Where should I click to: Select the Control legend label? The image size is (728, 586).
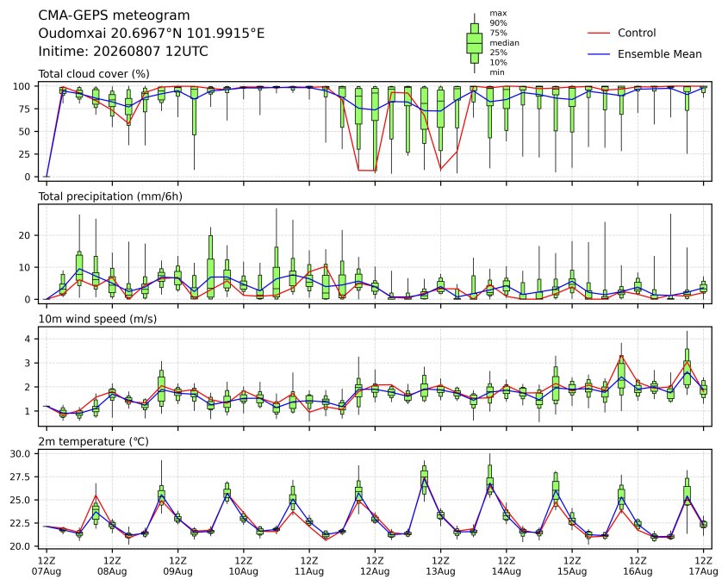point(637,33)
